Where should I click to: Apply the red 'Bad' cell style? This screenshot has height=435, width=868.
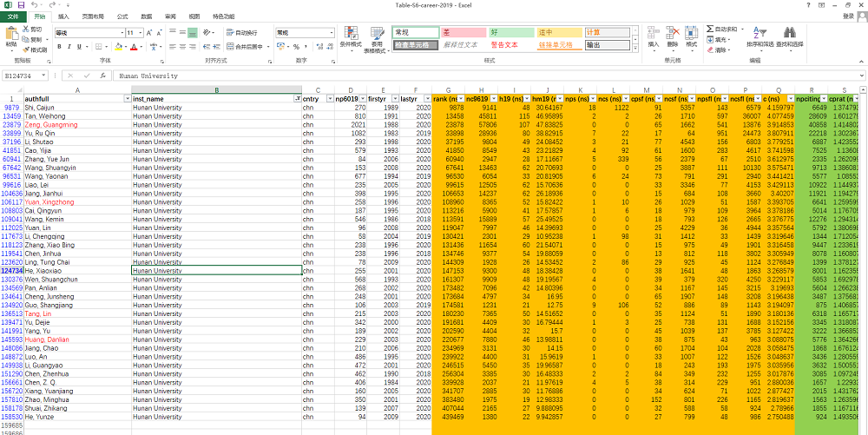[x=464, y=32]
